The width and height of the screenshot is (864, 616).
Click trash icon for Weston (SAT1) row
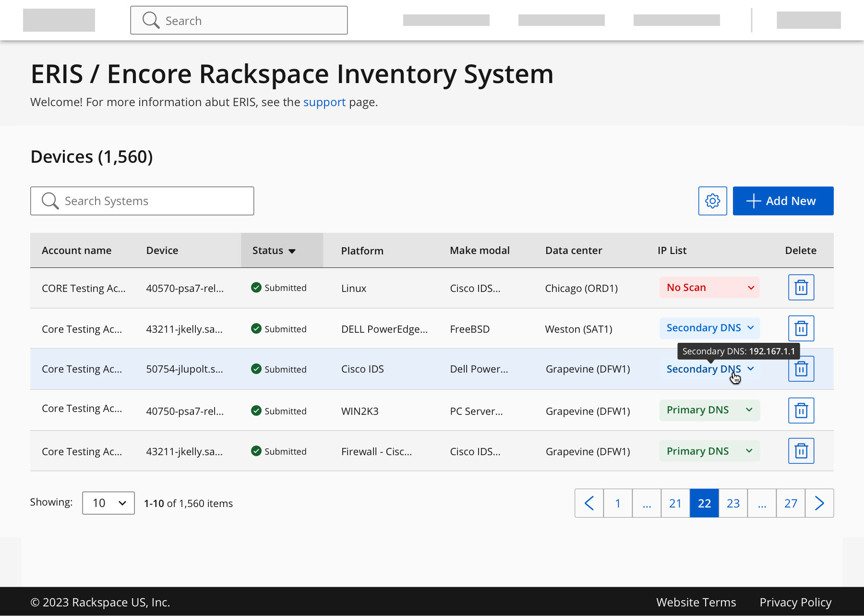pos(801,328)
